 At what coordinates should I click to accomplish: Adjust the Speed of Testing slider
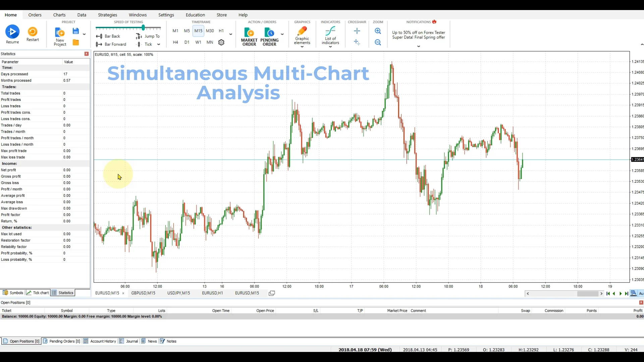click(143, 28)
